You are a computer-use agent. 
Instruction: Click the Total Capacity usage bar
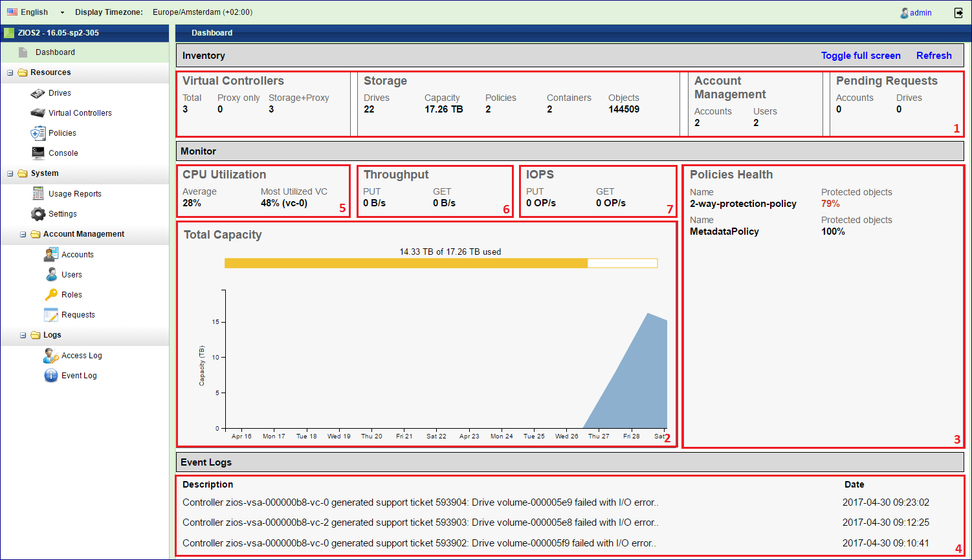click(x=441, y=263)
